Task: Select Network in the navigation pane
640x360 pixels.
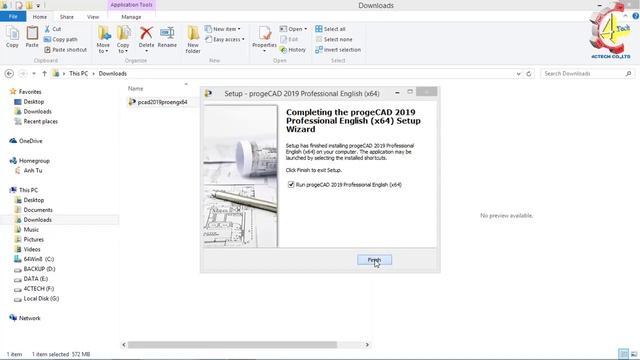Action: 29,318
